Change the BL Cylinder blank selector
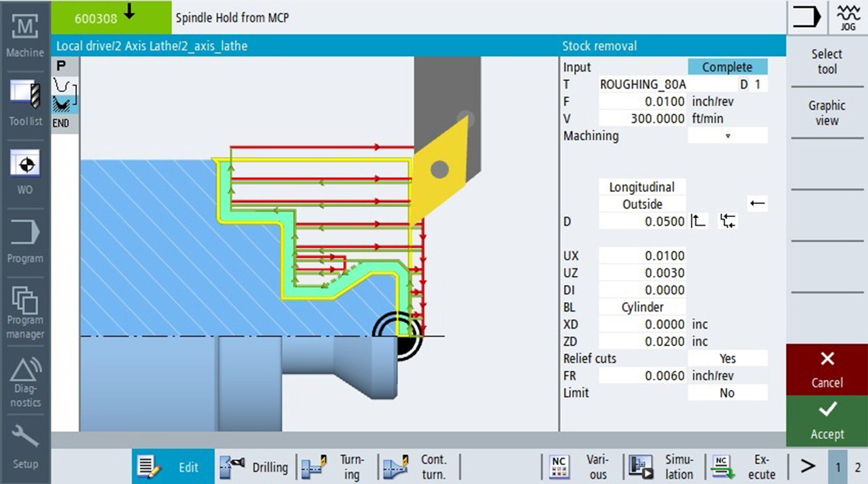Viewport: 868px width, 484px height. pyautogui.click(x=642, y=307)
